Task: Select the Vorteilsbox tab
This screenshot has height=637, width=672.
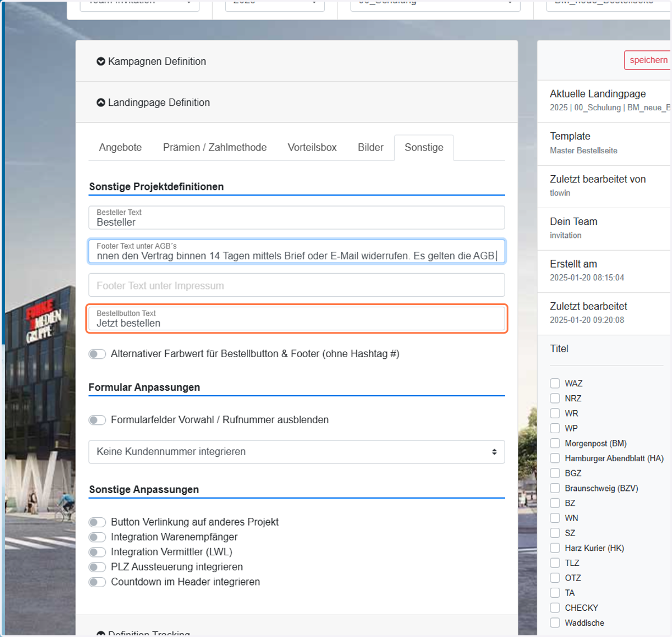Action: point(312,148)
